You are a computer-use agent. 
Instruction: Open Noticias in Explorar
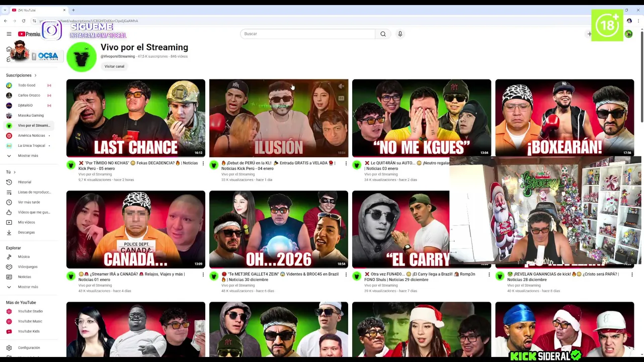click(29, 277)
